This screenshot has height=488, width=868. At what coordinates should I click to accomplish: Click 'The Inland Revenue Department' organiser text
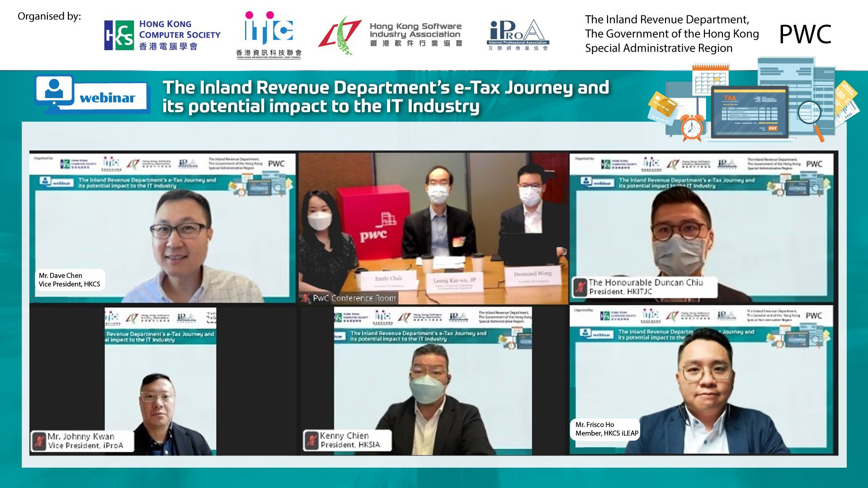coord(672,34)
